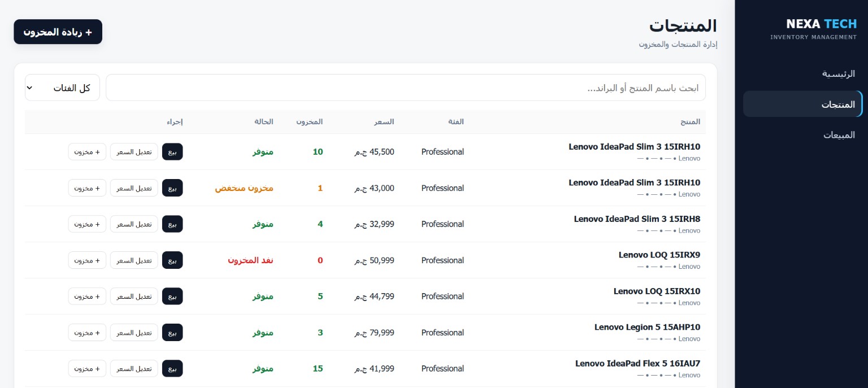868x388 pixels.
Task: Click the 79,999 ج.م price cell
Action: click(x=375, y=332)
